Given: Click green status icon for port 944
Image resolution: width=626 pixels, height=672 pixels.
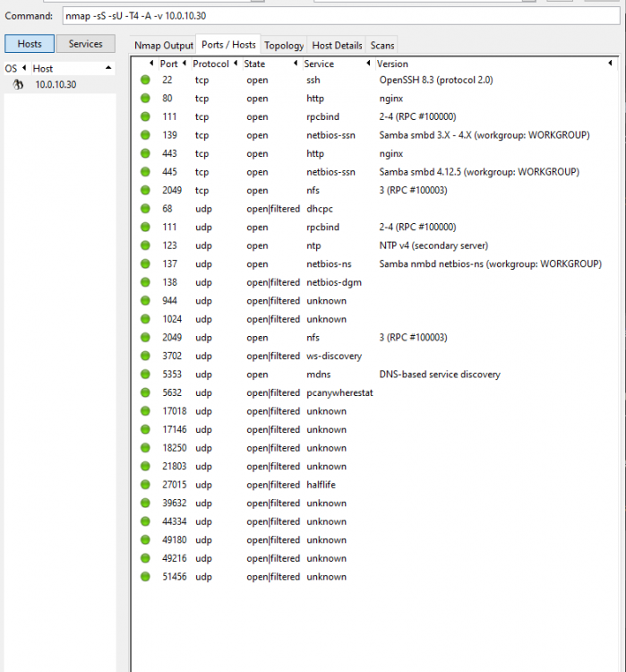Looking at the screenshot, I should (x=145, y=301).
